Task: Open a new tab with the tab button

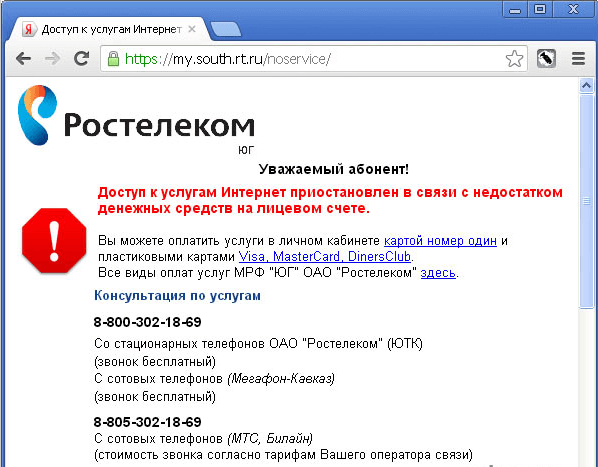Action: point(226,30)
